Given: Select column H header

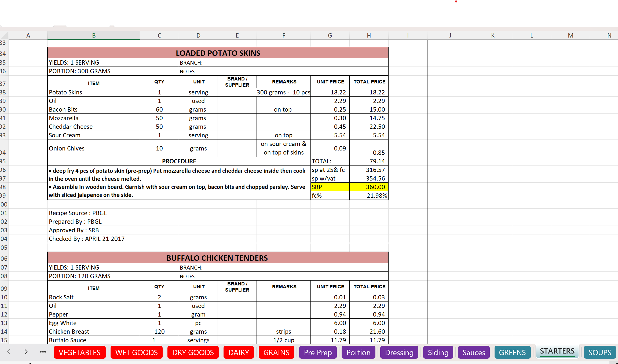Looking at the screenshot, I should point(369,35).
